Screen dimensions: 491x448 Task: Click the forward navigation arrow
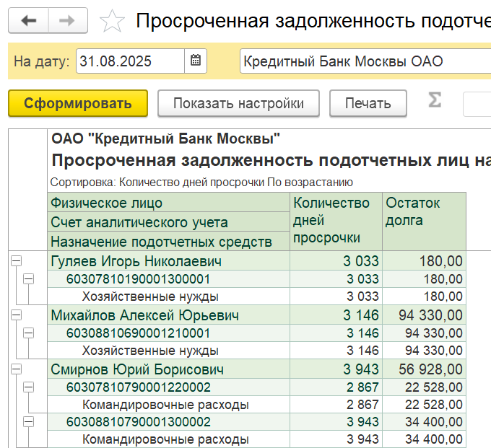point(67,21)
